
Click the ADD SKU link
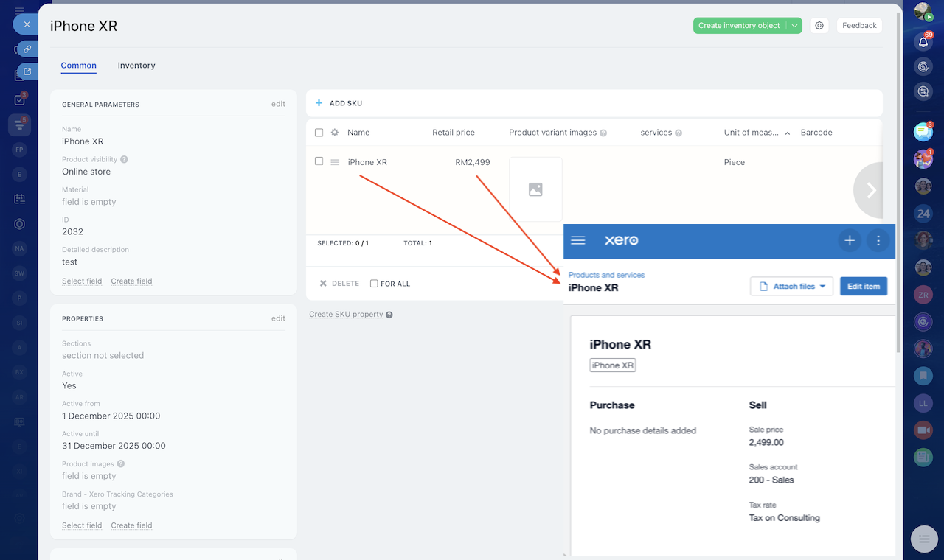339,103
